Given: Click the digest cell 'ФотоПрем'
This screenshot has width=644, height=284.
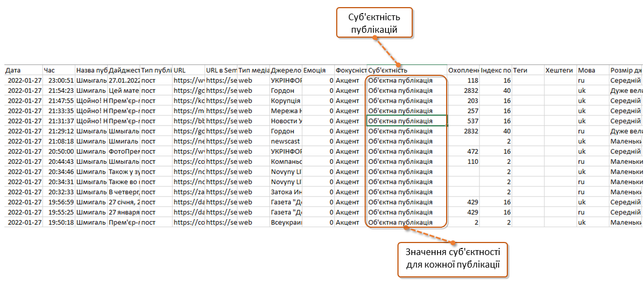Looking at the screenshot, I should [x=124, y=151].
